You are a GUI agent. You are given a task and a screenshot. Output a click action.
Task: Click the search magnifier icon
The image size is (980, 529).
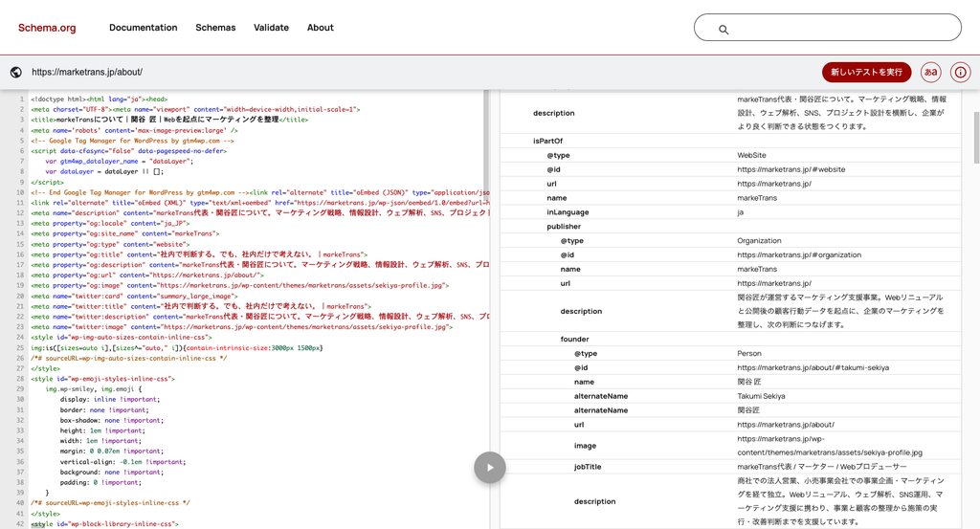tap(724, 29)
